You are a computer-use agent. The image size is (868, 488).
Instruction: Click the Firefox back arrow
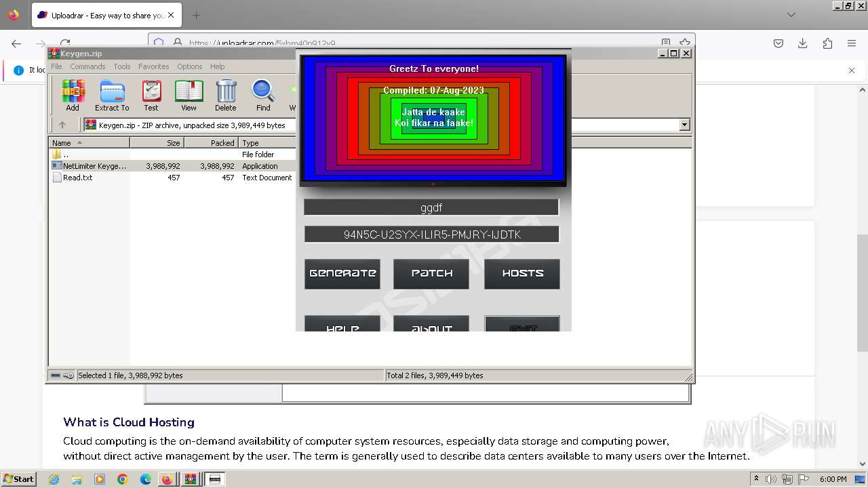point(16,43)
